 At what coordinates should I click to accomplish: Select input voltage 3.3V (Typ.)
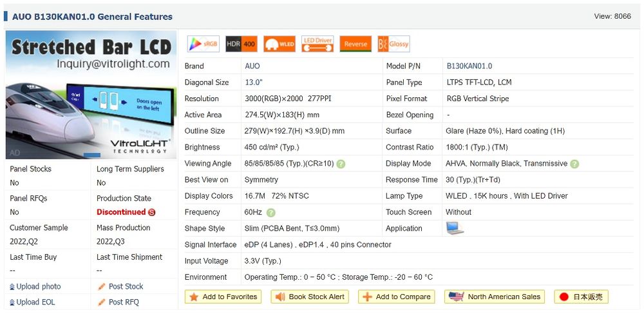coord(263,261)
